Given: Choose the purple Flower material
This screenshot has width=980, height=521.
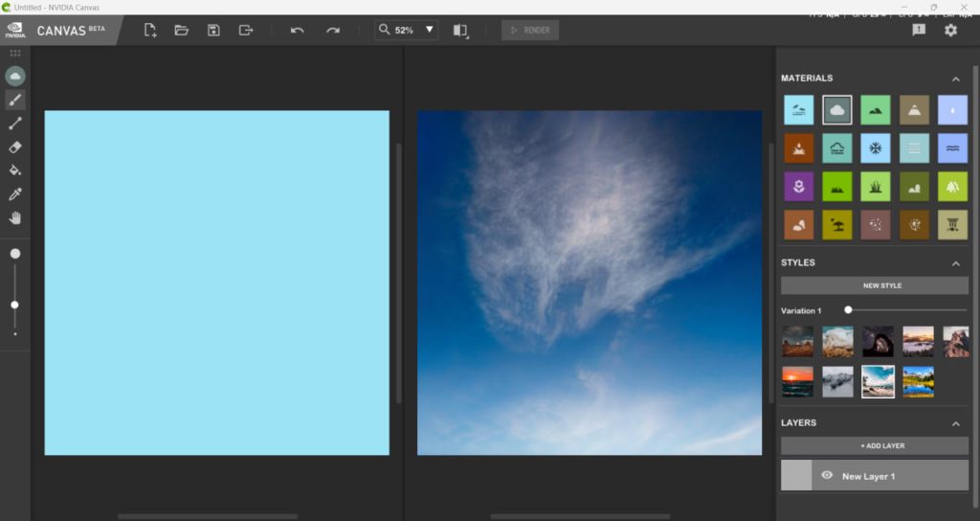Looking at the screenshot, I should [799, 187].
